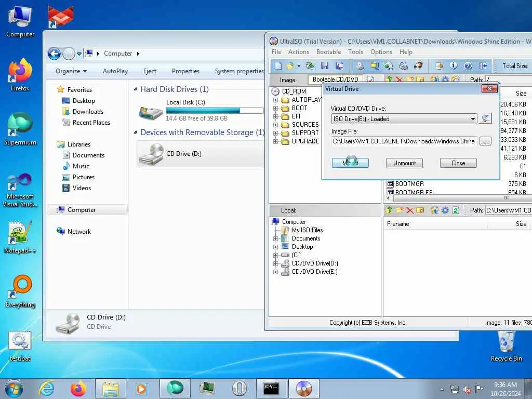This screenshot has height=399, width=532.
Task: Open the Virtual CD/DVD Drive dropdown
Action: [x=473, y=119]
